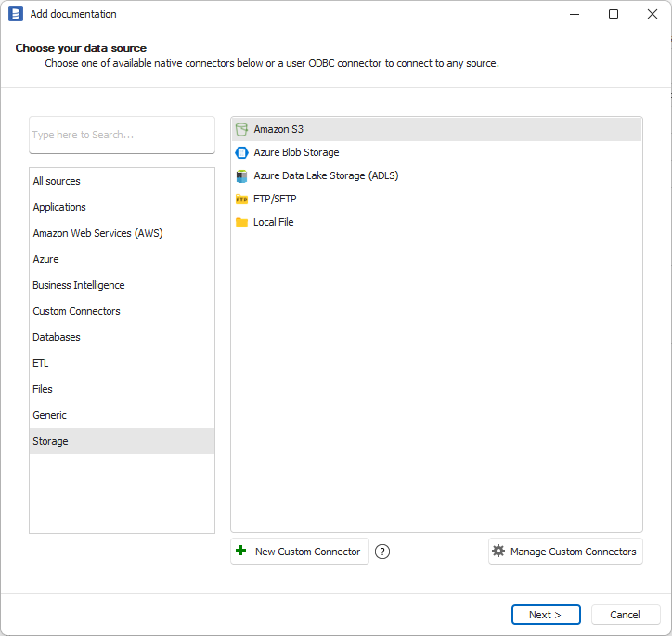This screenshot has width=672, height=636.
Task: Choose Azure Data Lake Storage (ADLS)
Action: point(436,175)
